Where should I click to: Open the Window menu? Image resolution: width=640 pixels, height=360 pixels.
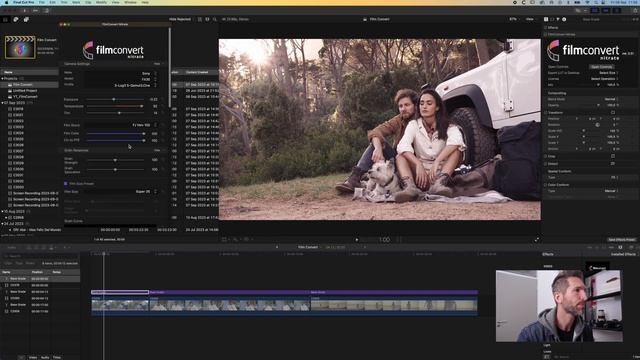[130, 2]
